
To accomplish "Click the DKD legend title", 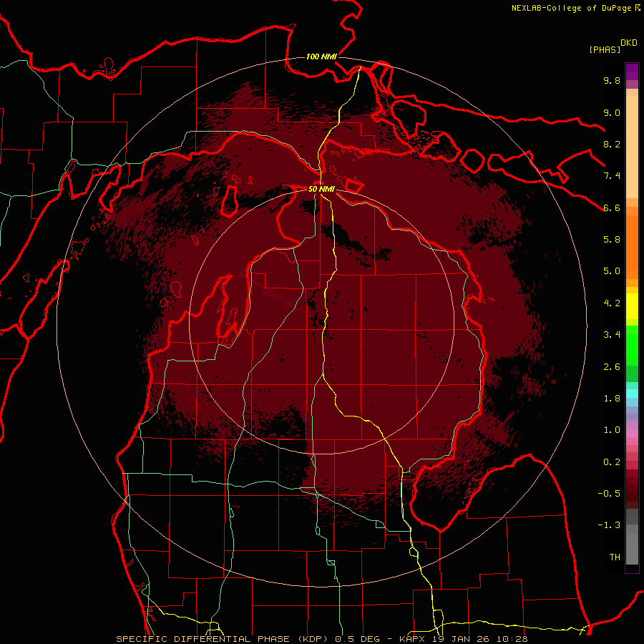I will [629, 43].
